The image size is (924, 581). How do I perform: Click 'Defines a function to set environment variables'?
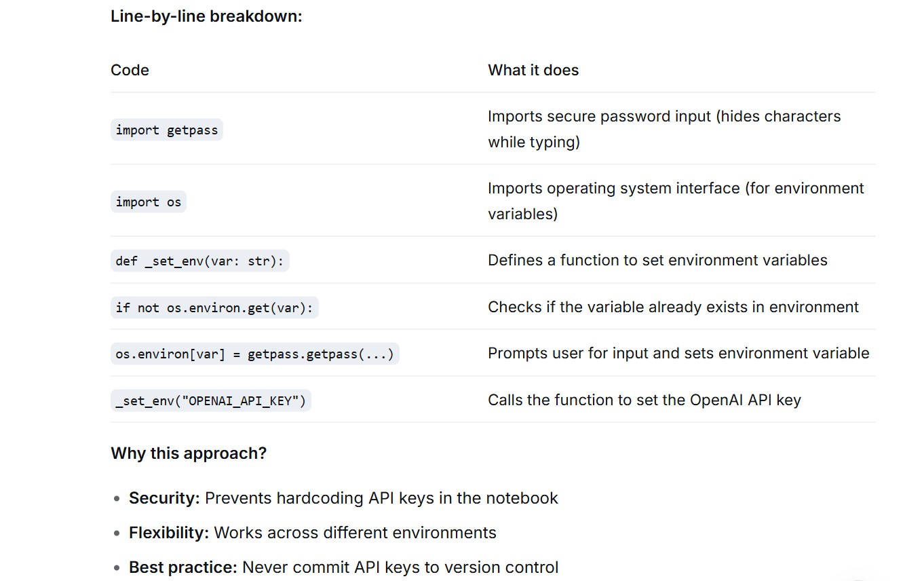point(657,260)
